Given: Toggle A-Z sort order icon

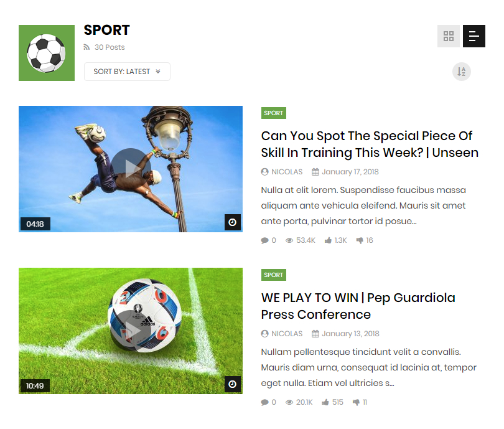Looking at the screenshot, I should pos(462,72).
